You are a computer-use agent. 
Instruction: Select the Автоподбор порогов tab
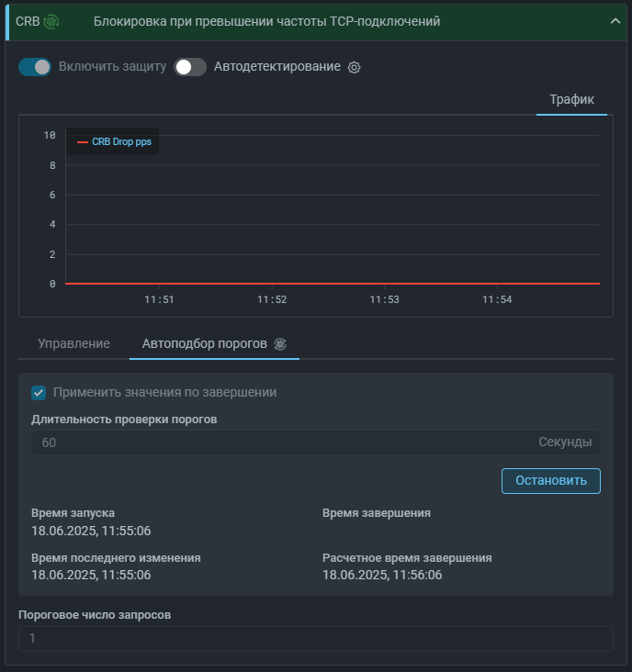pyautogui.click(x=204, y=343)
